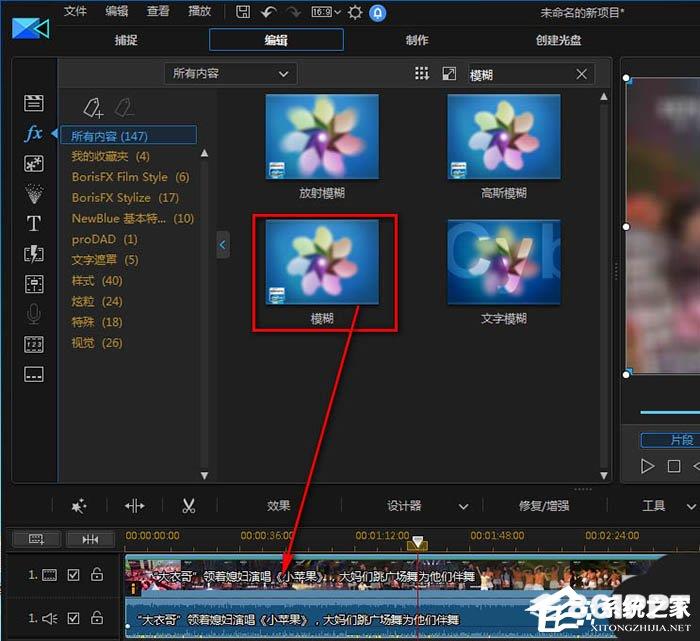Click effects library scroll down arrow
The width and height of the screenshot is (700, 641).
(604, 475)
